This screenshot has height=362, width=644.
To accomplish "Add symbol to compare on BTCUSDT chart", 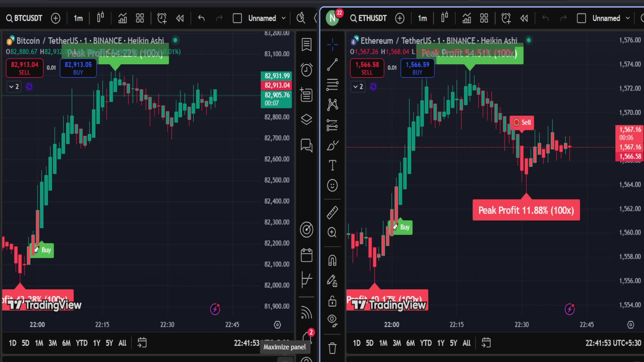I will tap(56, 18).
